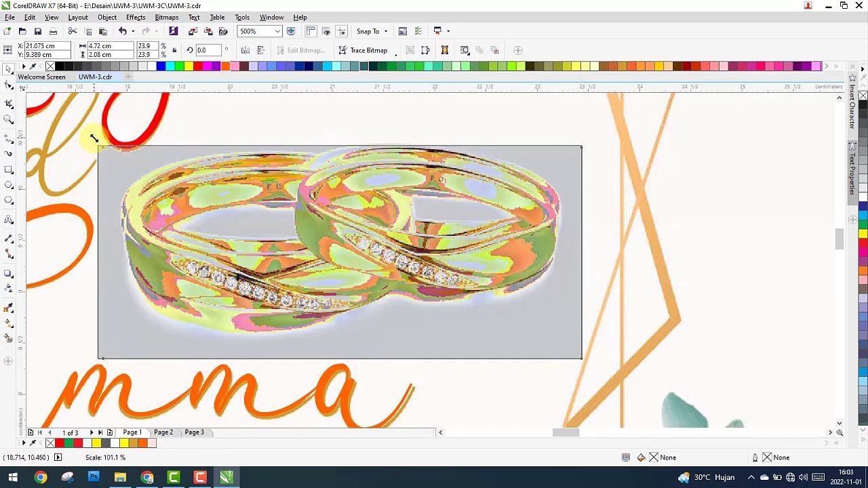Open the Welcome Screen launcher dropdown arrow
Image resolution: width=868 pixels, height=488 pixels.
tap(448, 31)
